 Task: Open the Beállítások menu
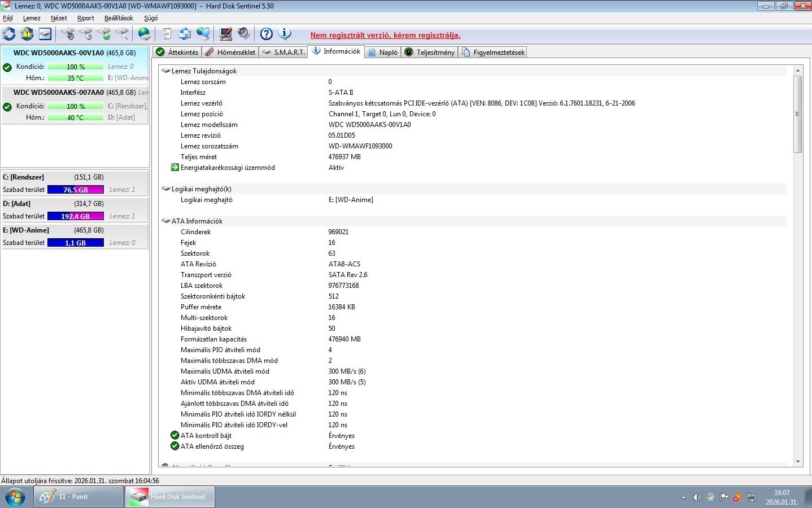point(119,18)
